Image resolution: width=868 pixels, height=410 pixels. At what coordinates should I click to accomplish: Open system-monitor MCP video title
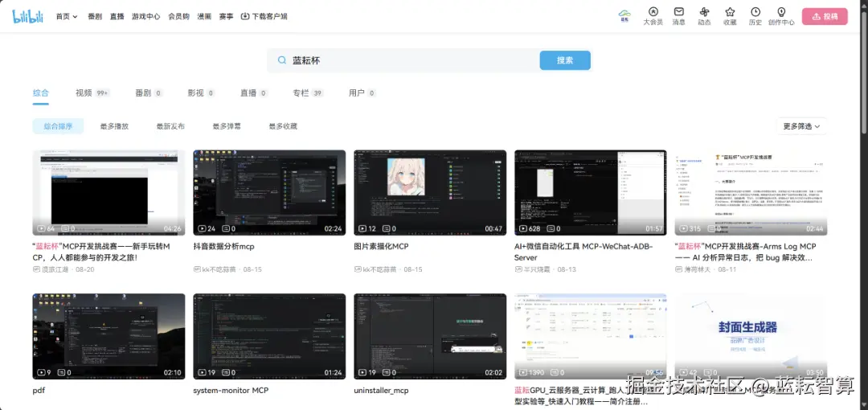[231, 391]
